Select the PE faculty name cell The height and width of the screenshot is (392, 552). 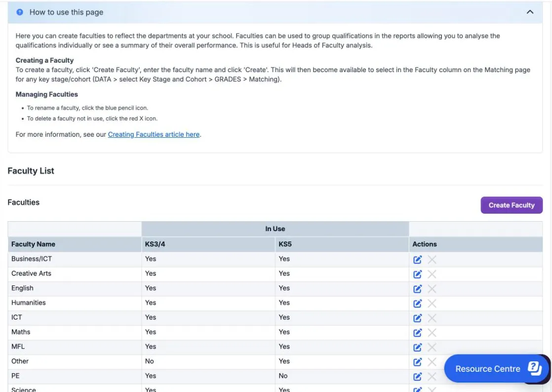click(75, 376)
